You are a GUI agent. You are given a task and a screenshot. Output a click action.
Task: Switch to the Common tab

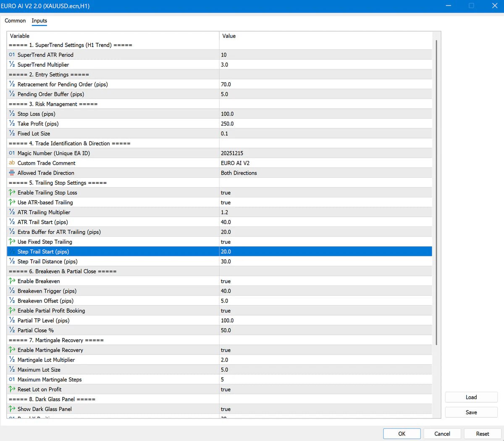(x=15, y=21)
